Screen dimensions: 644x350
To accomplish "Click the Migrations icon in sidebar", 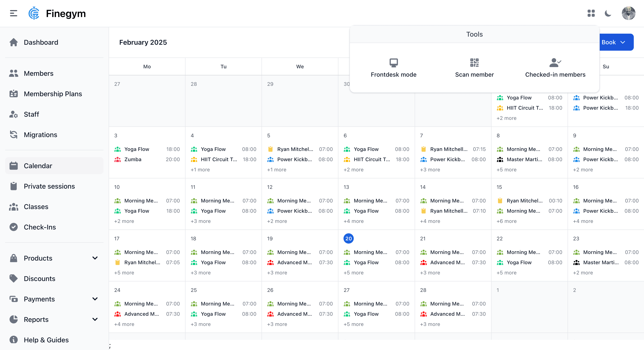I will [14, 135].
